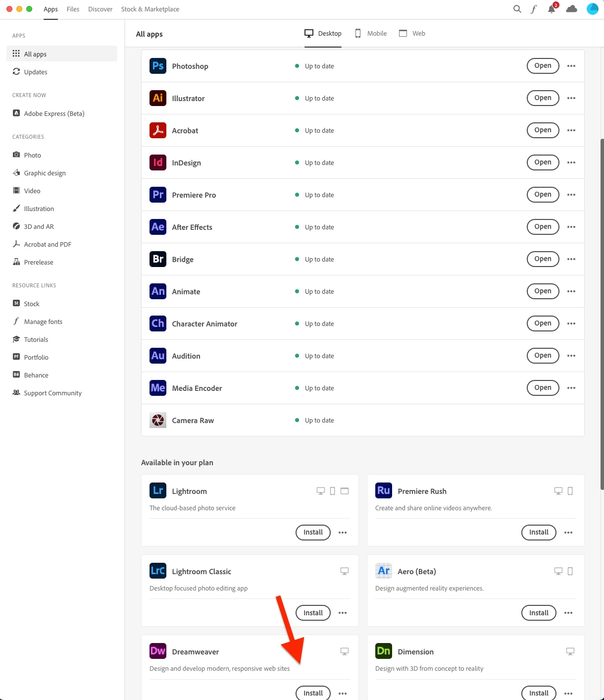The height and width of the screenshot is (700, 604).
Task: Click the Animate app icon
Action: 158,291
